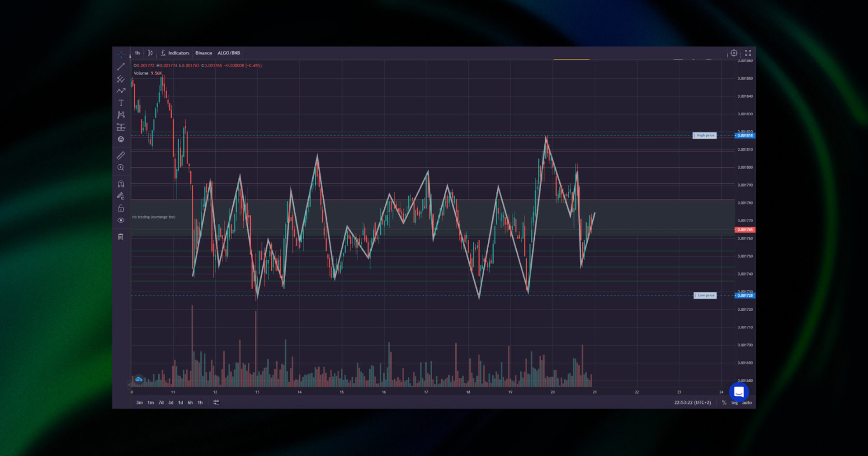868x456 pixels.
Task: Toggle drawing visibility with eye icon
Action: click(121, 220)
